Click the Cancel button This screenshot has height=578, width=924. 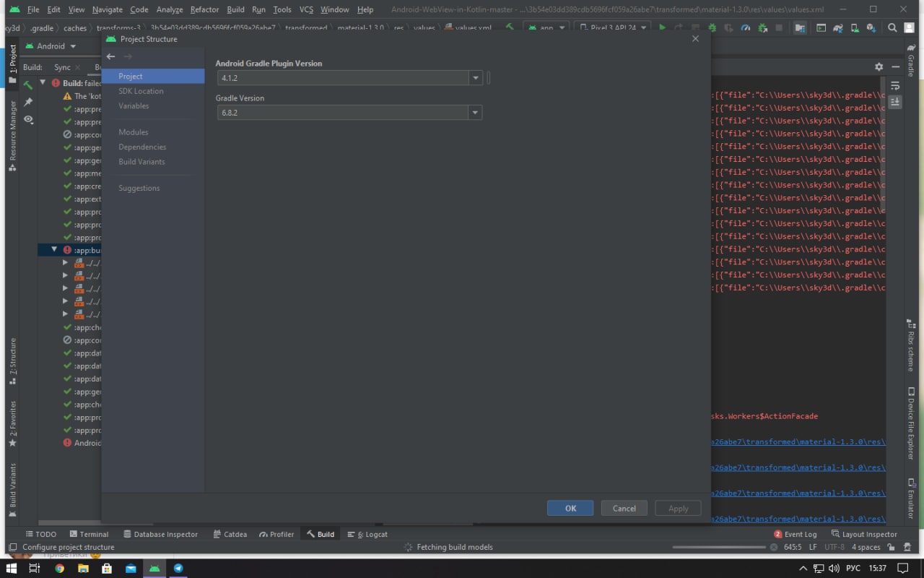point(624,508)
